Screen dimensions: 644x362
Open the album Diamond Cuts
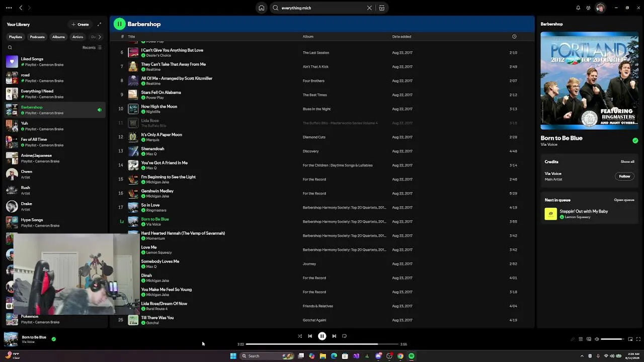[x=314, y=137]
